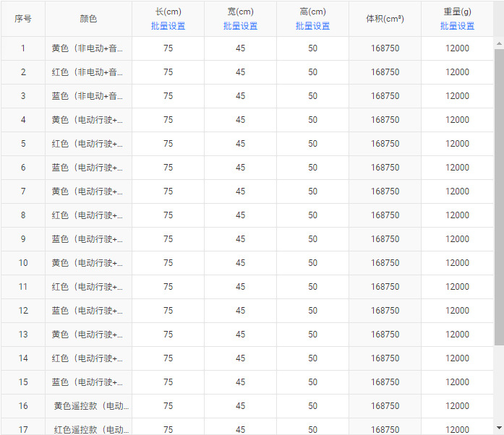
Task: Click length value 75 in row 2
Action: click(168, 72)
